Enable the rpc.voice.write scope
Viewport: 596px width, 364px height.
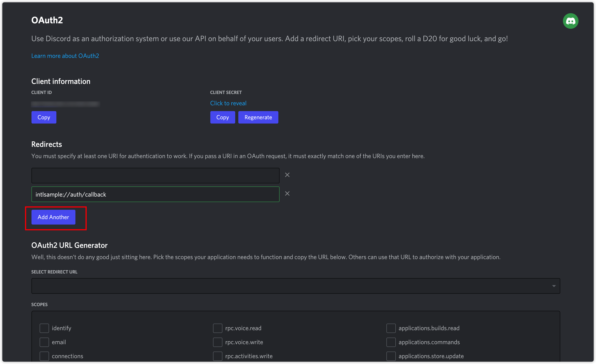click(218, 342)
